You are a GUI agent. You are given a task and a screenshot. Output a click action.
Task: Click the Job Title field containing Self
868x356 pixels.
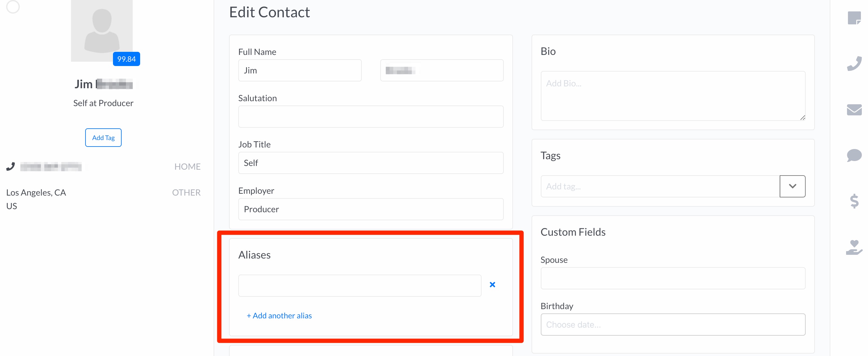coord(371,163)
